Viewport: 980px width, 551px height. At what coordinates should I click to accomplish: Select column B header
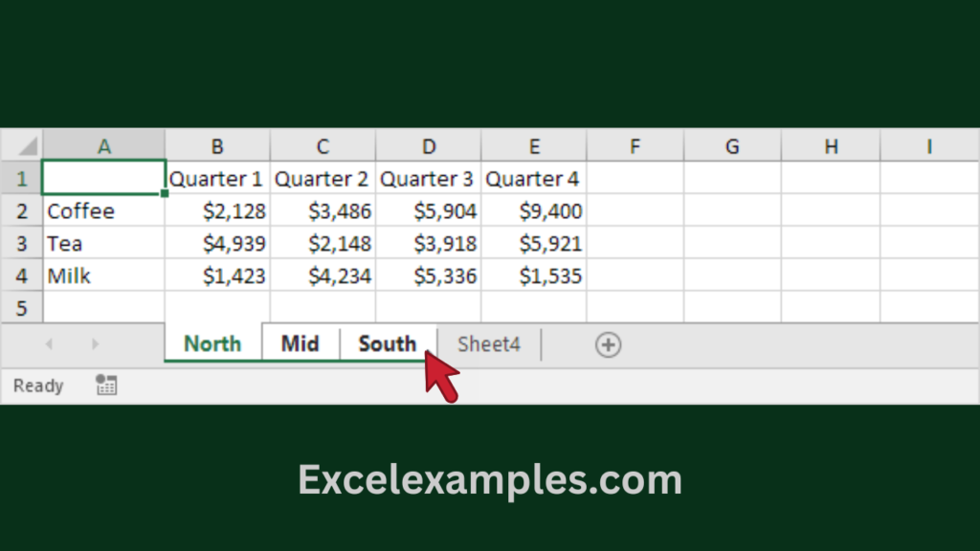click(x=217, y=146)
